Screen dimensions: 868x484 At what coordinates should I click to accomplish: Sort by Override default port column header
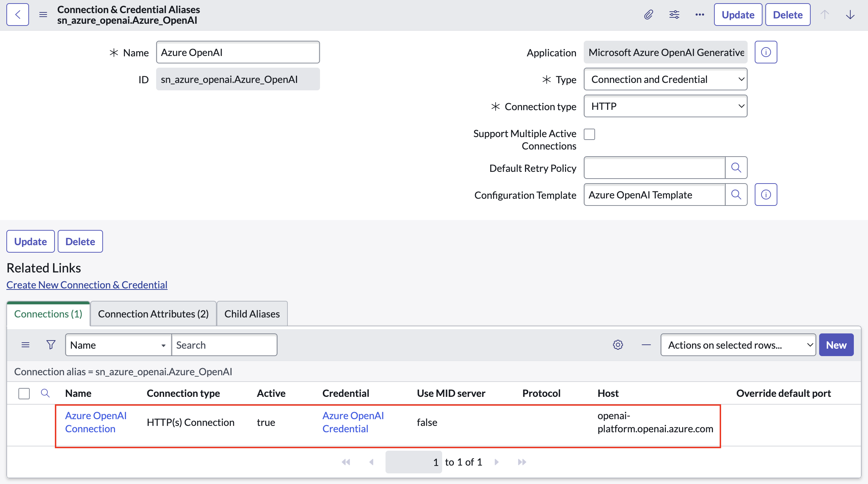783,393
